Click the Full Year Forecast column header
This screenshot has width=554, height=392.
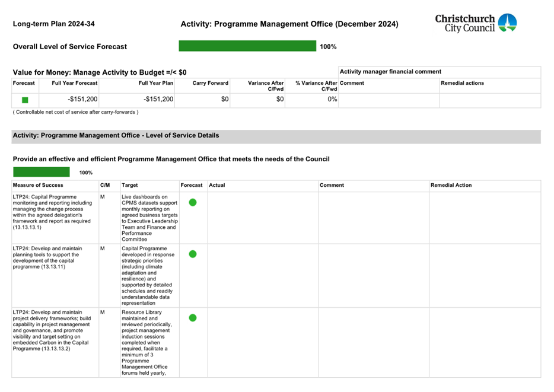click(75, 84)
